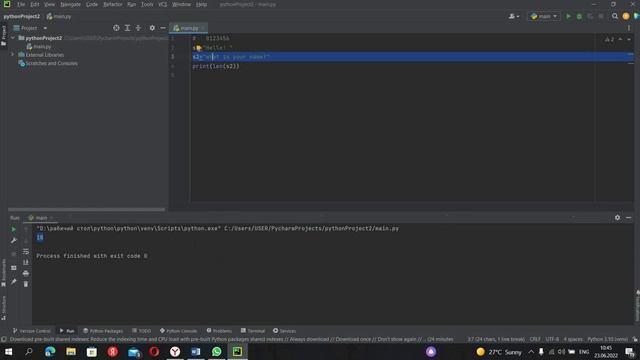Expand External Libraries node

pos(13,55)
